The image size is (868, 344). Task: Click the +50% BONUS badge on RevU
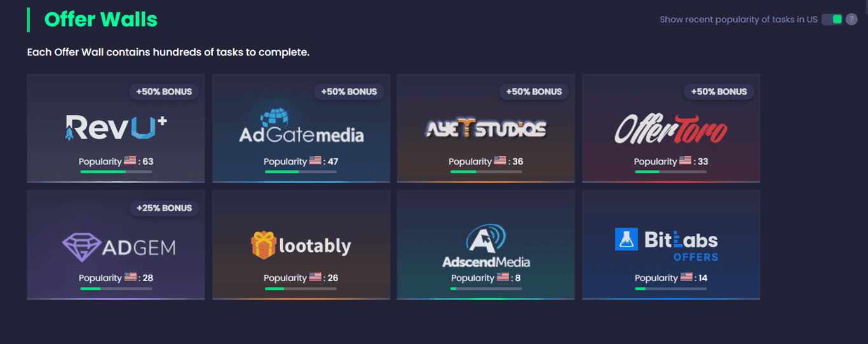tap(164, 92)
